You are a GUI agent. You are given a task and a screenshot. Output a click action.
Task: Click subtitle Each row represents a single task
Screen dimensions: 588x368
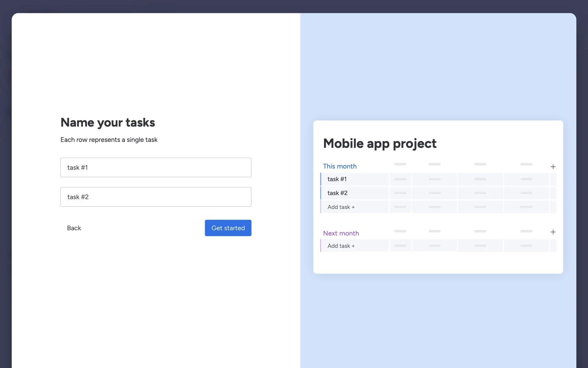click(x=109, y=140)
